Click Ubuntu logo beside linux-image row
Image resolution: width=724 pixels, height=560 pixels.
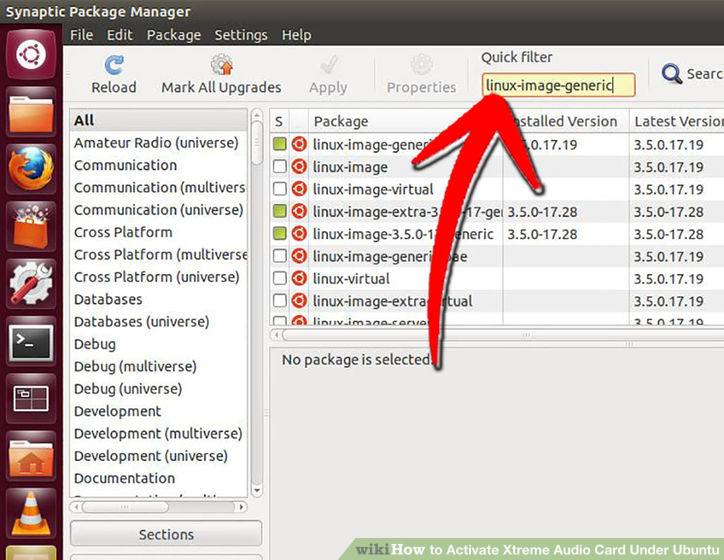tap(299, 166)
